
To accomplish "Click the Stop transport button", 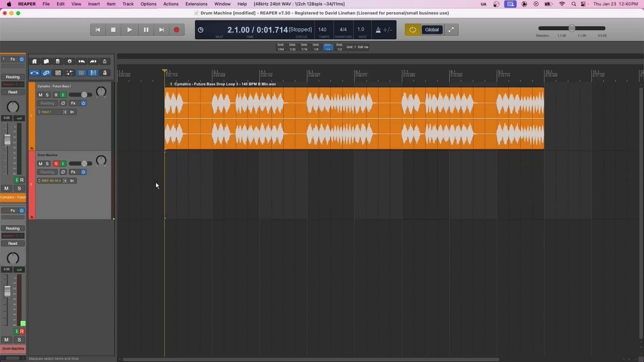I will tap(113, 30).
